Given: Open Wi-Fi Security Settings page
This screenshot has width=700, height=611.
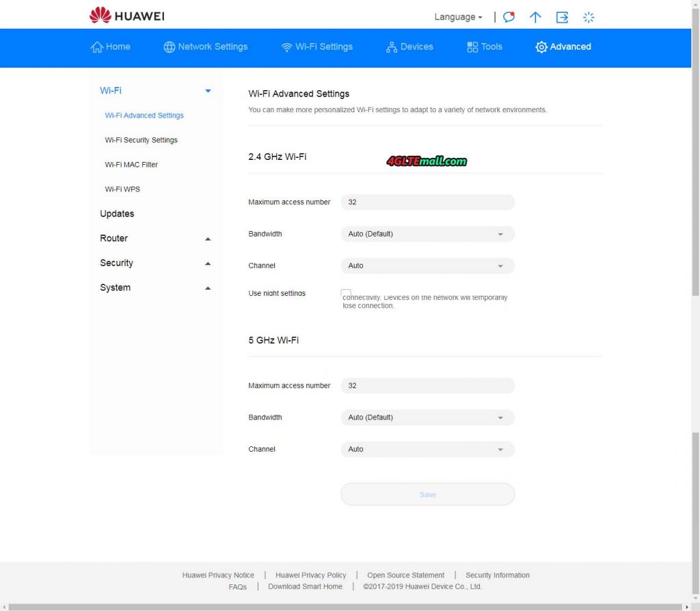Looking at the screenshot, I should coord(141,140).
